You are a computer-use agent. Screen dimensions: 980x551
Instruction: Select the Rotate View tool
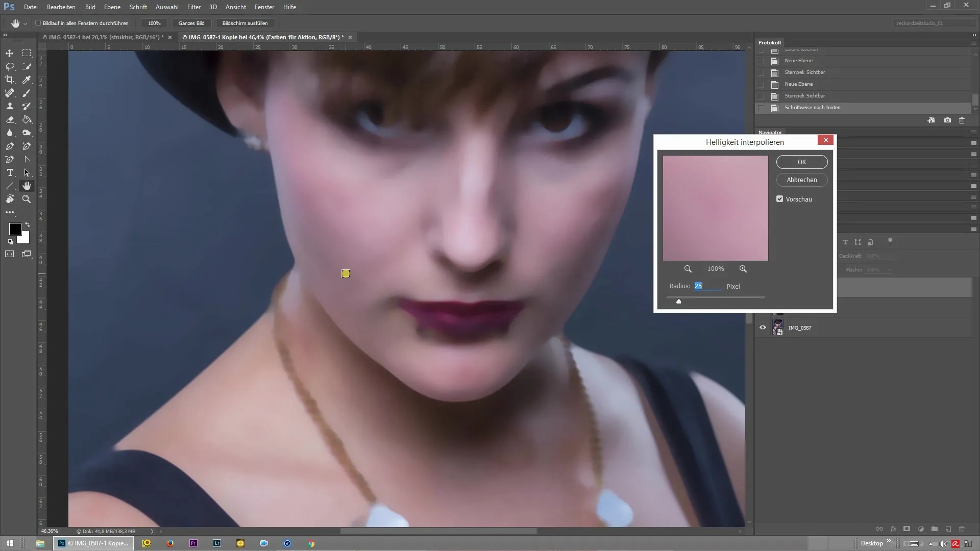[10, 199]
